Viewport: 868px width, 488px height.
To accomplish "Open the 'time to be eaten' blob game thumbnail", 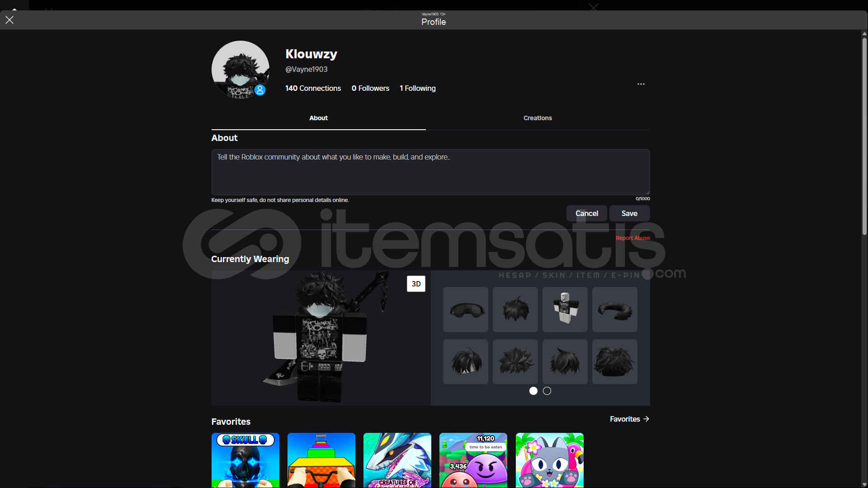I will (473, 460).
